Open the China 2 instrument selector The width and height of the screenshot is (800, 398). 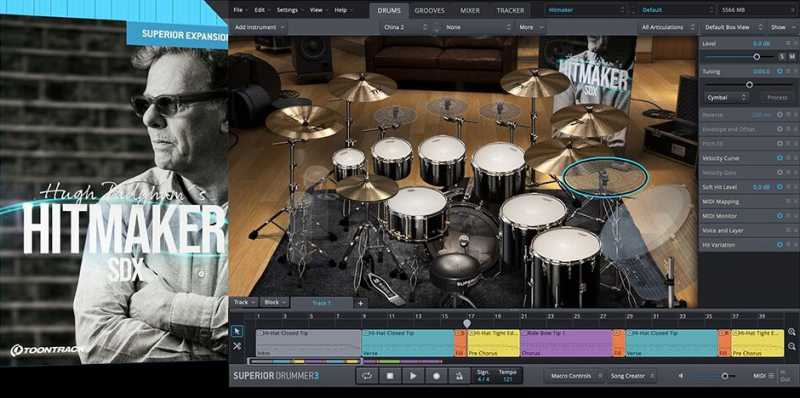(x=405, y=27)
